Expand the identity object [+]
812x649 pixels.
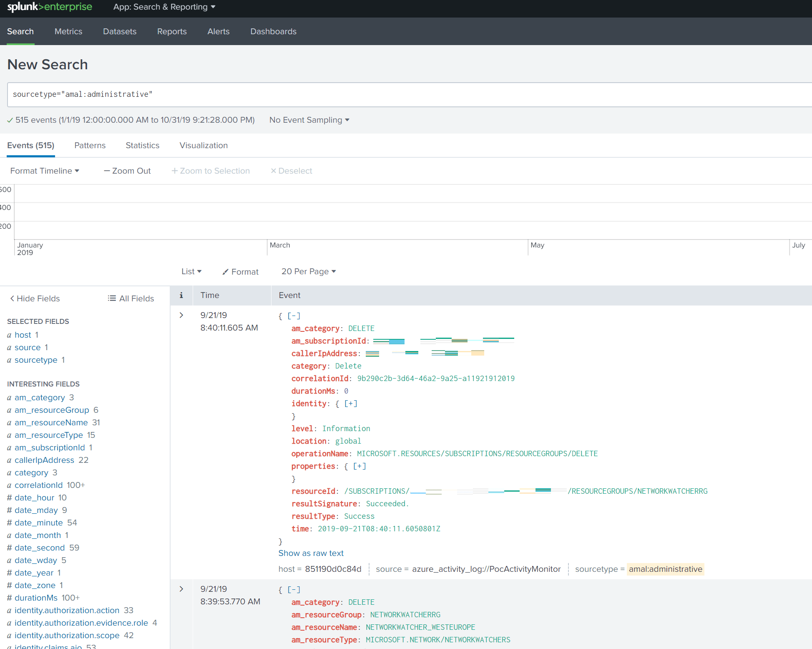351,404
